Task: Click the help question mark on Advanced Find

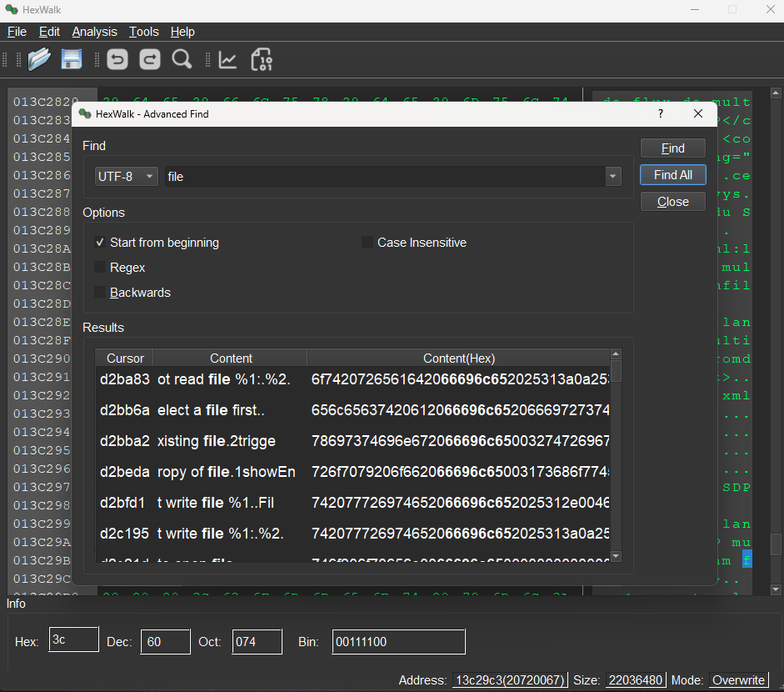Action: click(x=660, y=113)
